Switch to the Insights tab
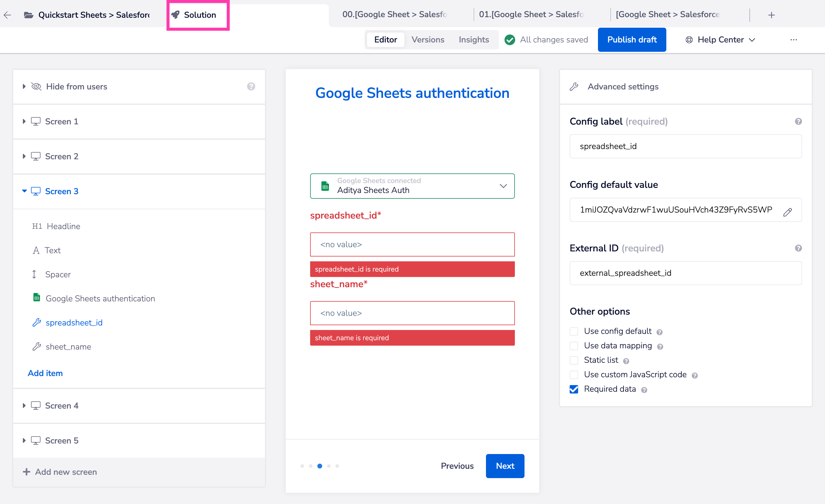 click(474, 39)
